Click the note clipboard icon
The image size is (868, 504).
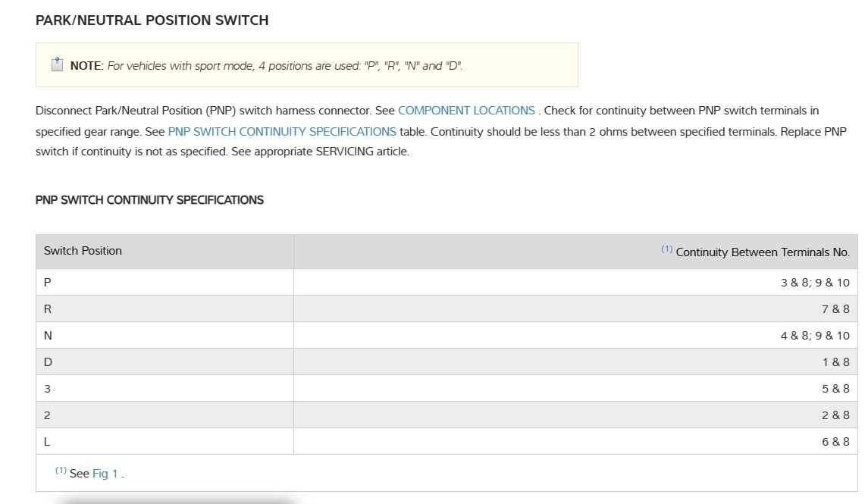tap(57, 64)
